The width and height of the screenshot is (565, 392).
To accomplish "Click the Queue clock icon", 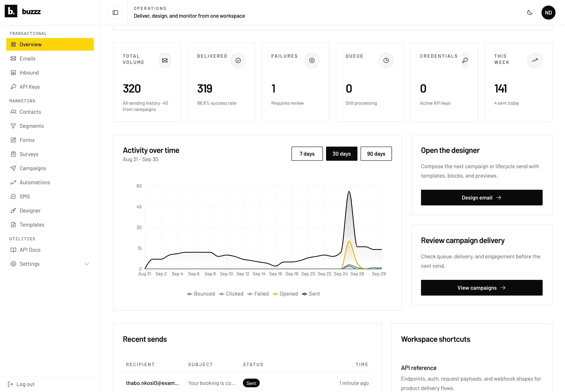I will [386, 60].
